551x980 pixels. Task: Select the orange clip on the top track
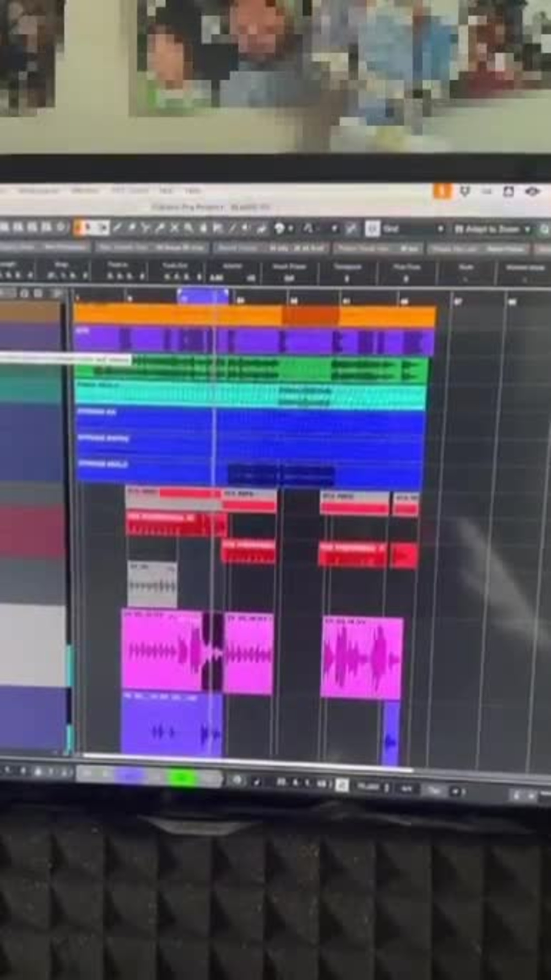coord(255,315)
